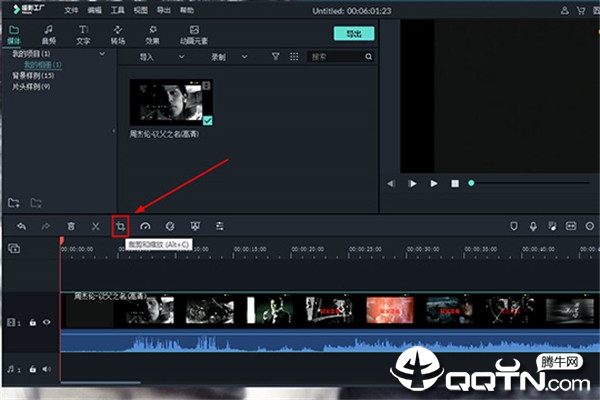This screenshot has height=400, width=600.
Task: Open the 帮助 menu
Action: pyautogui.click(x=187, y=10)
